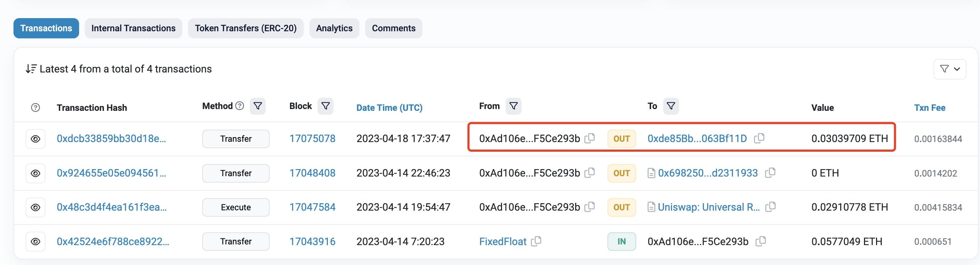Viewport: 980px width, 265px height.
Task: Preview transaction 0xdcb33859bb30d18e with eye icon
Action: [35, 139]
